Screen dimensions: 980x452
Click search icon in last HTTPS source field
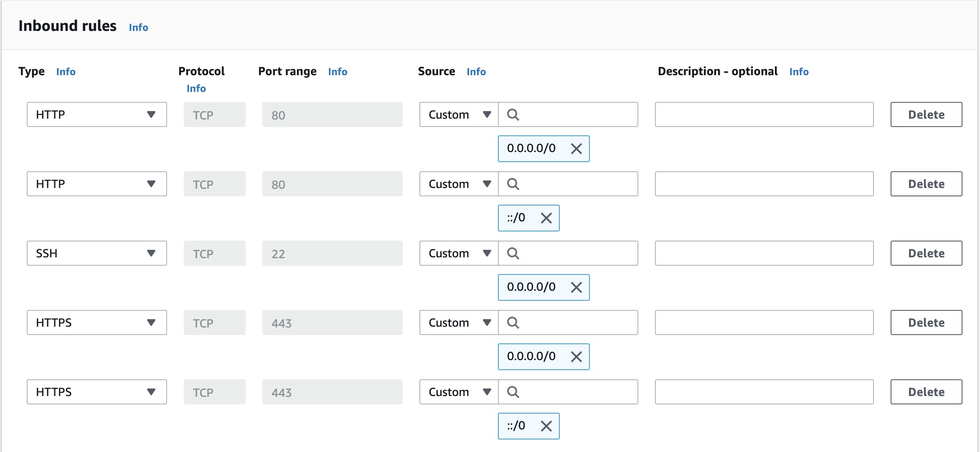tap(513, 392)
